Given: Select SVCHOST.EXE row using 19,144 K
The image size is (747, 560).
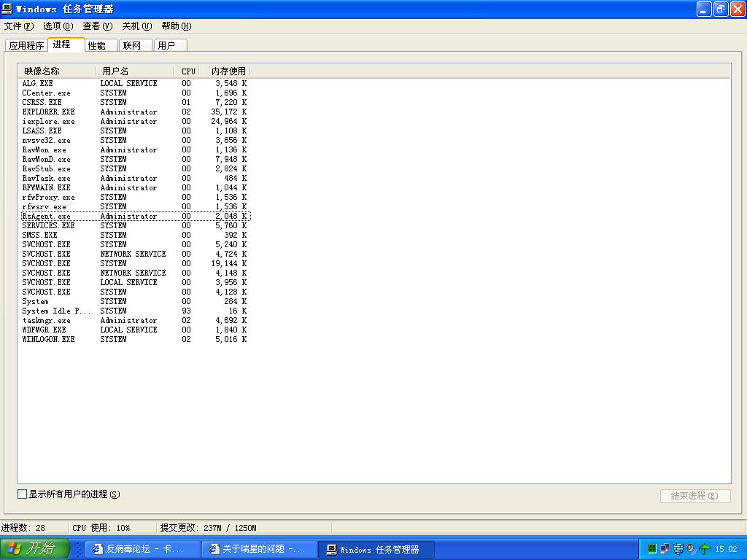Looking at the screenshot, I should (135, 264).
